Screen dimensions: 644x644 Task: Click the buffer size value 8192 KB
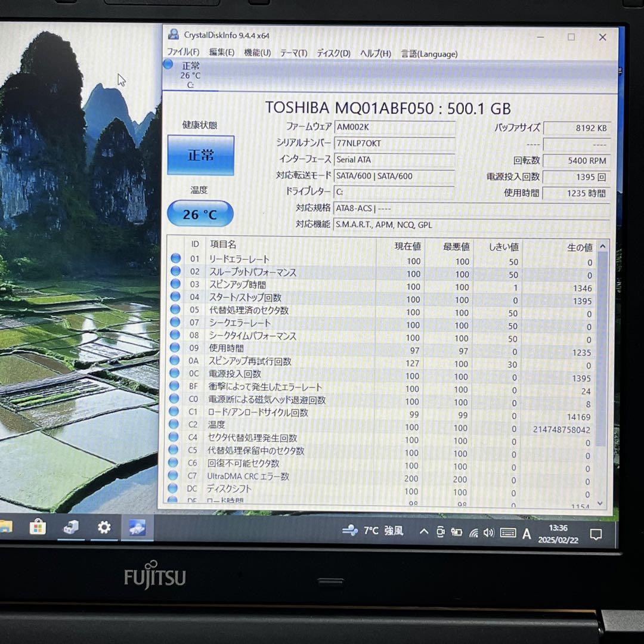(577, 128)
